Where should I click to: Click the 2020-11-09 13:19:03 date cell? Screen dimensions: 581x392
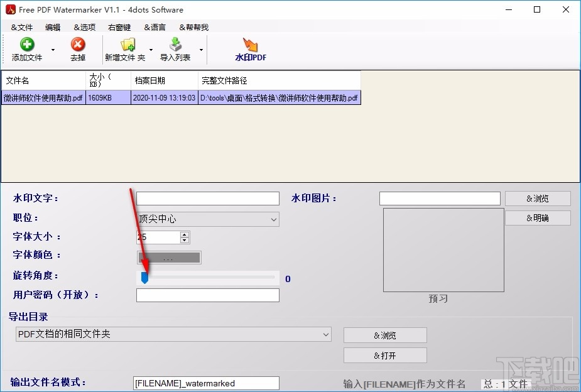tap(165, 98)
